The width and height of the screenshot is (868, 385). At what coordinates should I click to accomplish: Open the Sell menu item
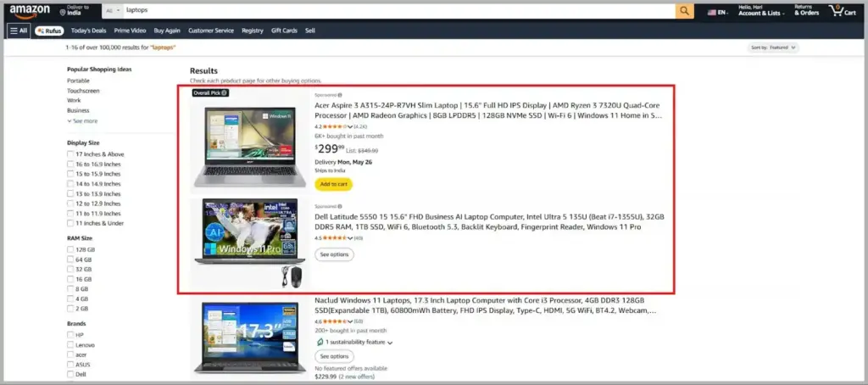click(x=310, y=31)
